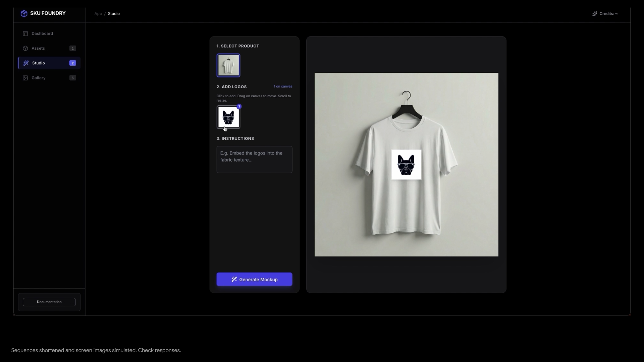644x362 pixels.
Task: Click the '1 on canvas' indicator
Action: 283,86
